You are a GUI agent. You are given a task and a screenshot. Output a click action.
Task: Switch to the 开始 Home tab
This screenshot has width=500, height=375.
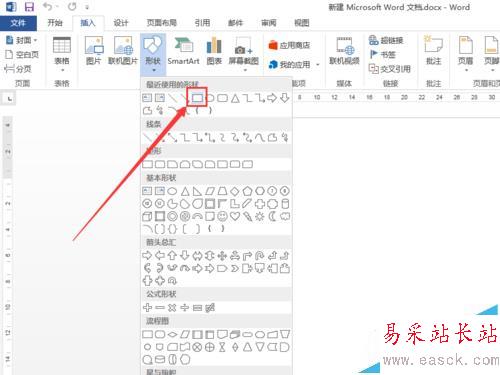click(x=55, y=23)
